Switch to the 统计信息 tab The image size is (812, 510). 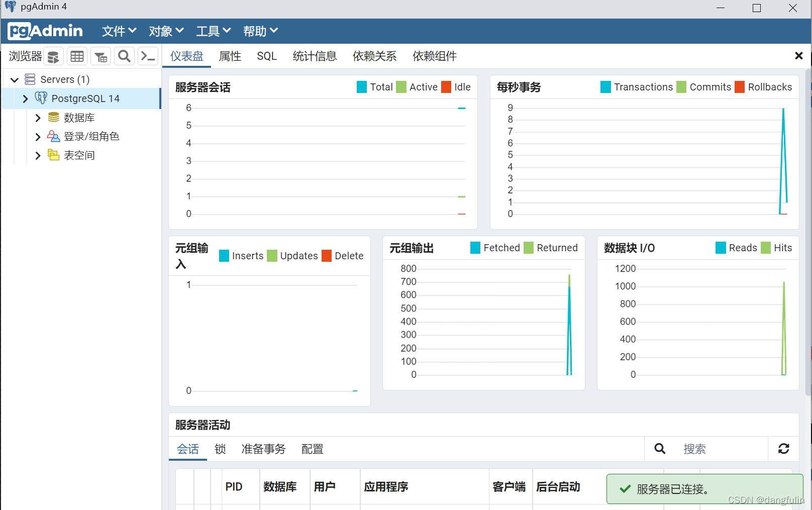(315, 56)
